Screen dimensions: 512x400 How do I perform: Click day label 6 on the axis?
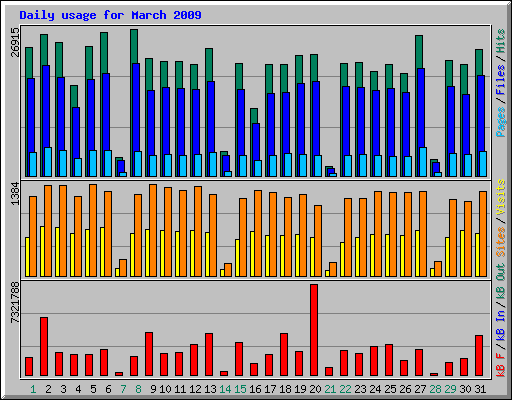[x=108, y=389]
